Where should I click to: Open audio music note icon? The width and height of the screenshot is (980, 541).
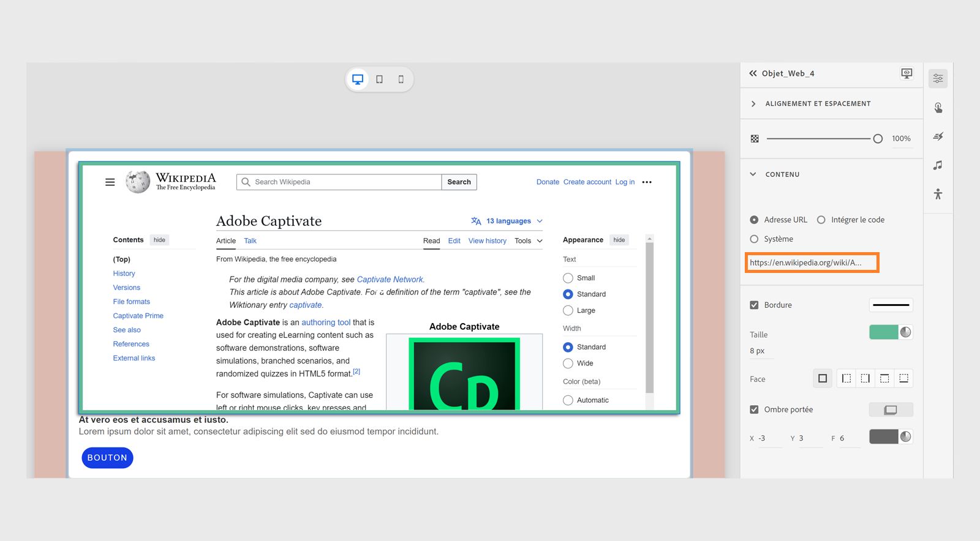[938, 165]
